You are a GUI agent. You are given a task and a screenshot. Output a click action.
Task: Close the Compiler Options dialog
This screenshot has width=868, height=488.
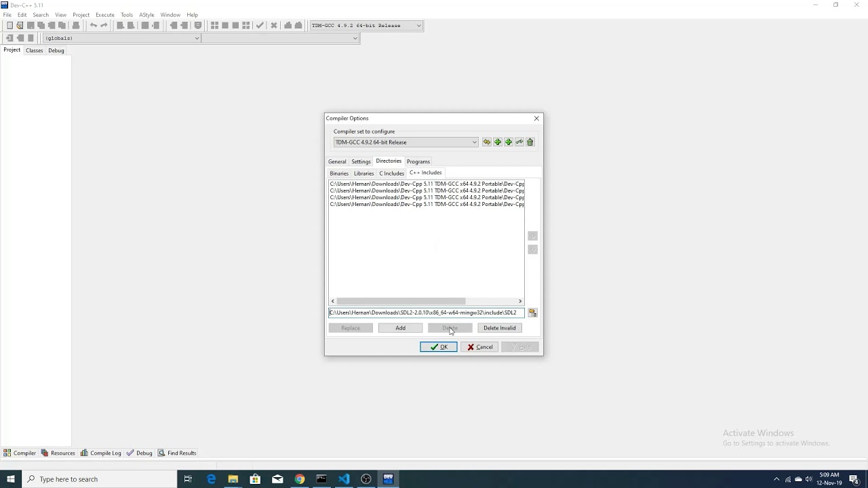coord(536,119)
